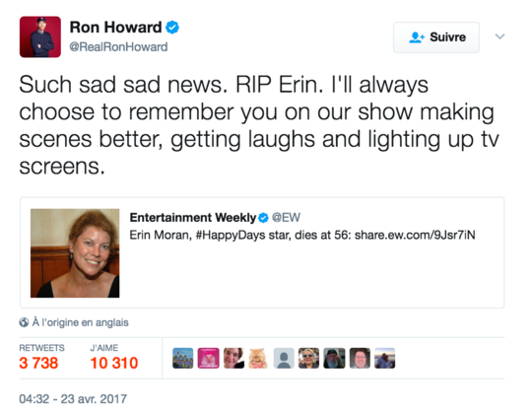Open the first landscape avatar liker profile
Viewport: 532px width, 413px height.
coord(183,358)
